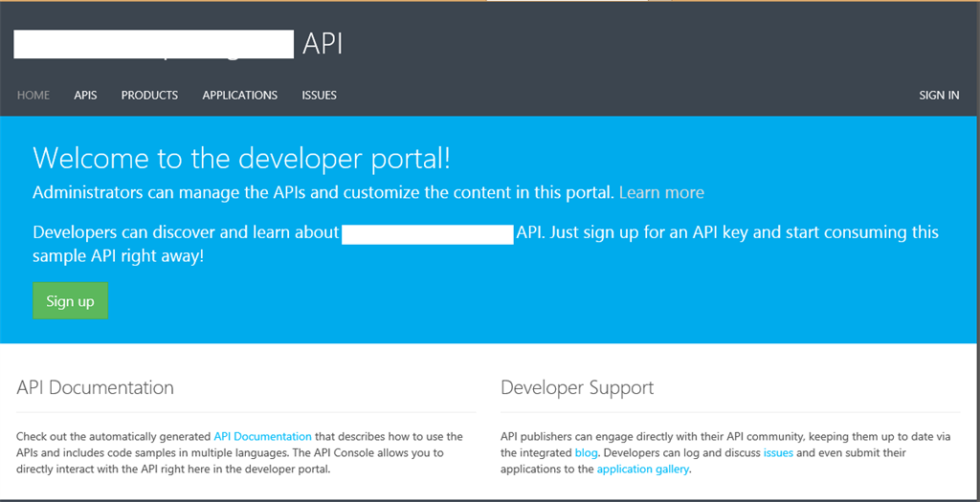Open the APIS menu item

pyautogui.click(x=85, y=96)
